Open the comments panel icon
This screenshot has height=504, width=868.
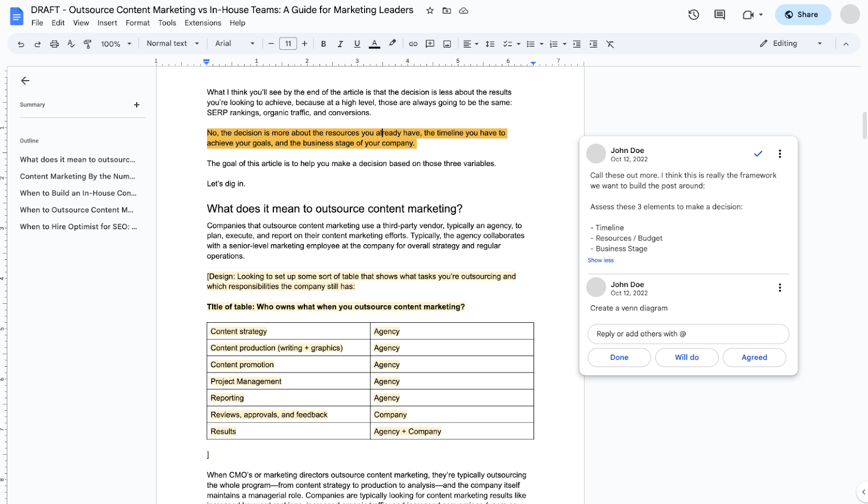[x=719, y=15]
